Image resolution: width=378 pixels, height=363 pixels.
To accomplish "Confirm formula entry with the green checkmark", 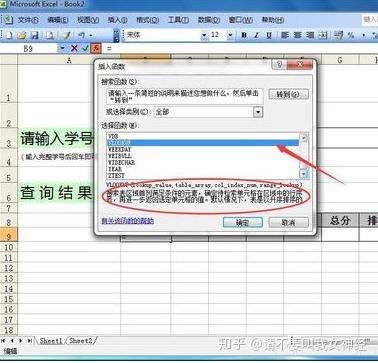I will tap(85, 49).
